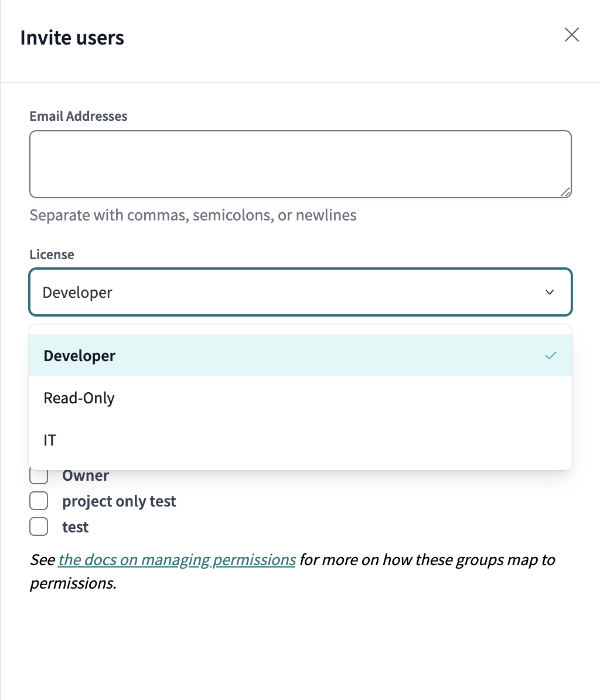The height and width of the screenshot is (700, 600).
Task: Click the separate with commas helper text
Action: tap(193, 215)
